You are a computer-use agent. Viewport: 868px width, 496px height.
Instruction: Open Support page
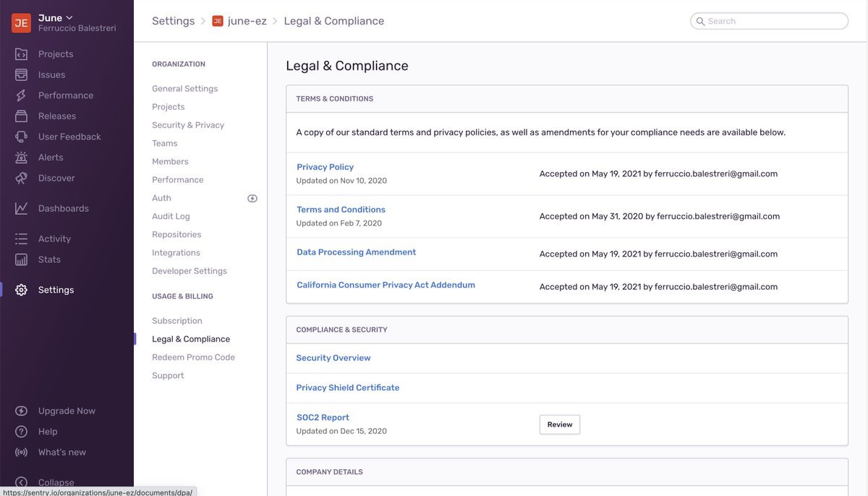(x=168, y=376)
